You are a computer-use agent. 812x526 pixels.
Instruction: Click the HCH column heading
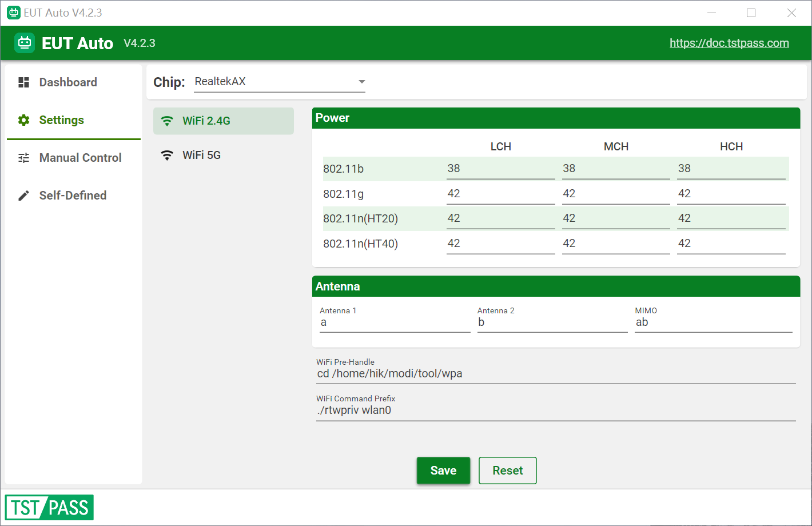click(x=731, y=147)
